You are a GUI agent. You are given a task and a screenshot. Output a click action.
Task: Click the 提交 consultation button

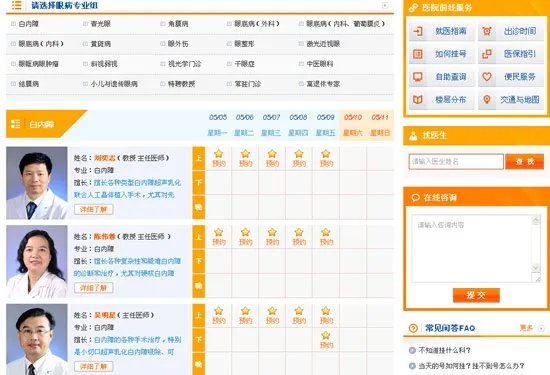pyautogui.click(x=476, y=295)
